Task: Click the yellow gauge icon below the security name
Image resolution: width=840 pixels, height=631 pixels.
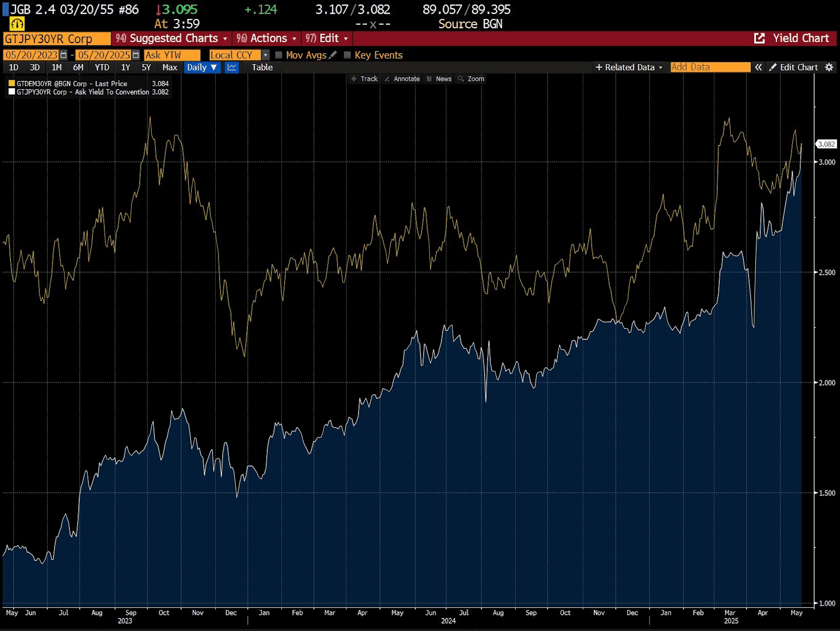Action: (x=17, y=24)
